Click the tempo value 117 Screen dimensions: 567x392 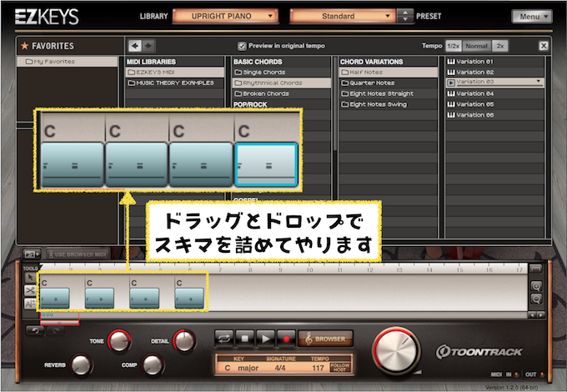pyautogui.click(x=318, y=368)
